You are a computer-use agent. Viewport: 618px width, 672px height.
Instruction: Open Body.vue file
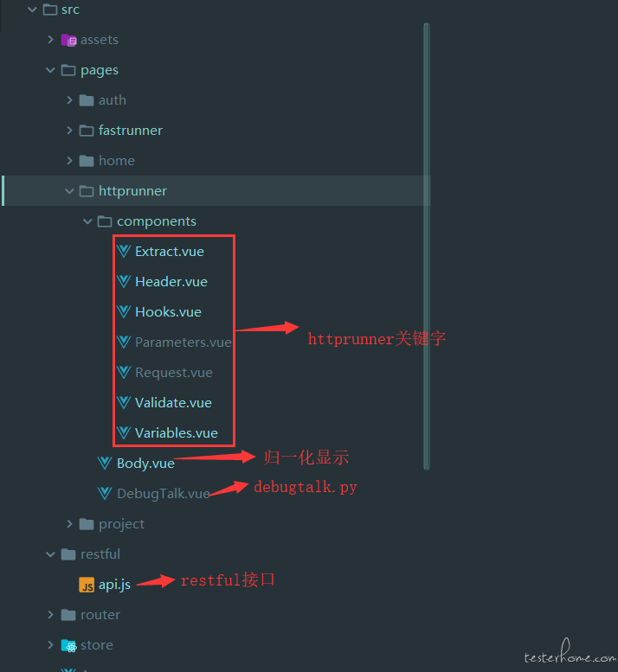pyautogui.click(x=145, y=464)
